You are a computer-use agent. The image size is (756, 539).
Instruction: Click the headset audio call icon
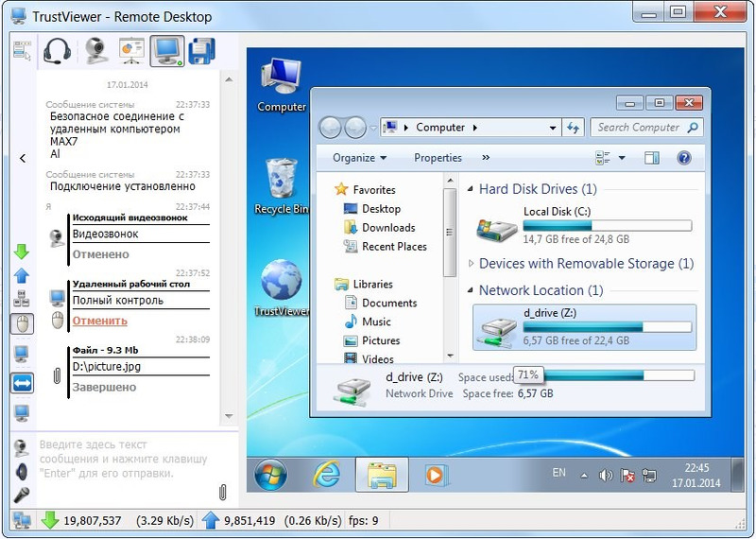click(x=58, y=51)
